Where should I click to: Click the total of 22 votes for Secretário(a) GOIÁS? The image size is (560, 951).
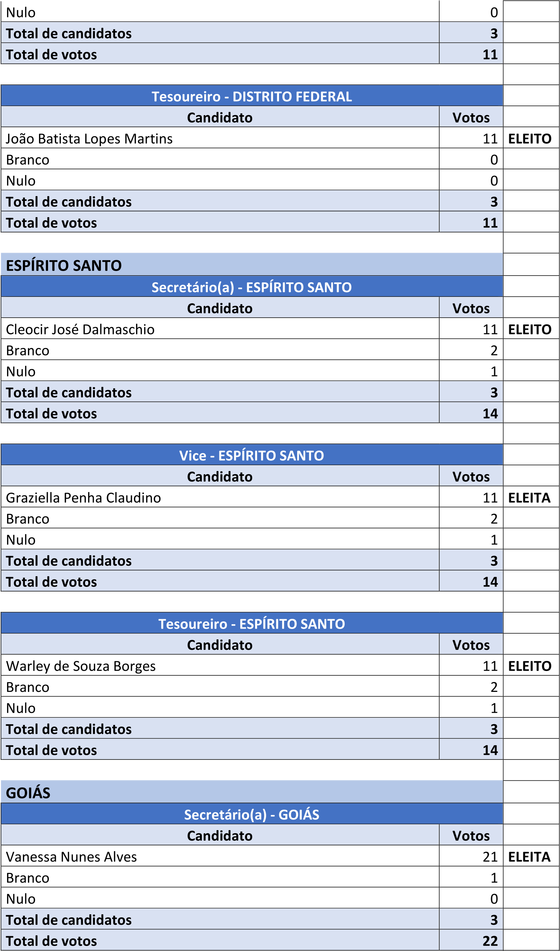(490, 941)
